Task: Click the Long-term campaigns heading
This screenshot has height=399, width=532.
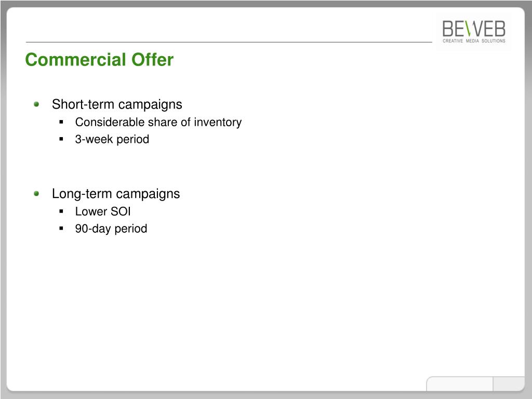Action: tap(116, 194)
